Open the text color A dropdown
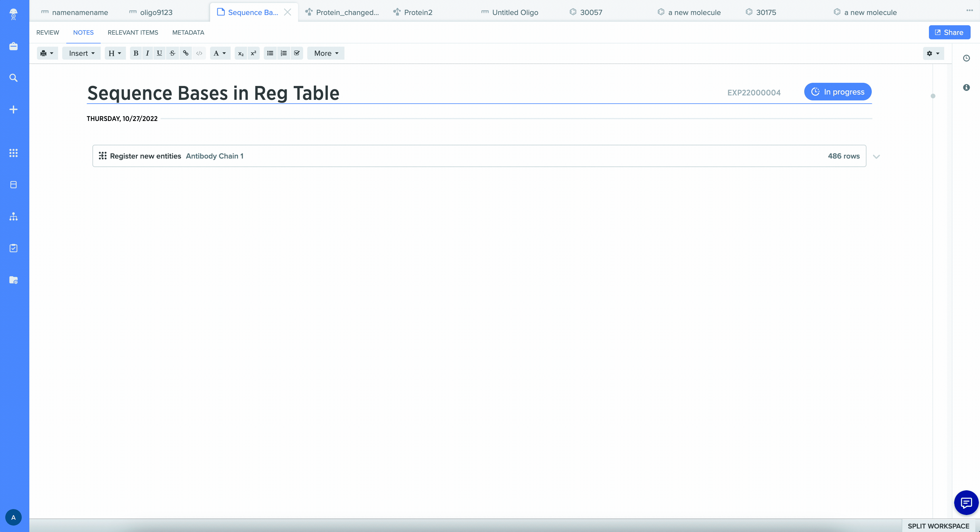This screenshot has width=980, height=532. (220, 53)
